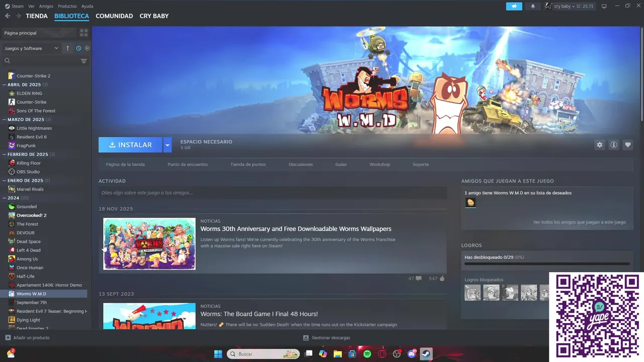The width and height of the screenshot is (644, 362).
Task: Open the Amigos menu
Action: [x=46, y=6]
